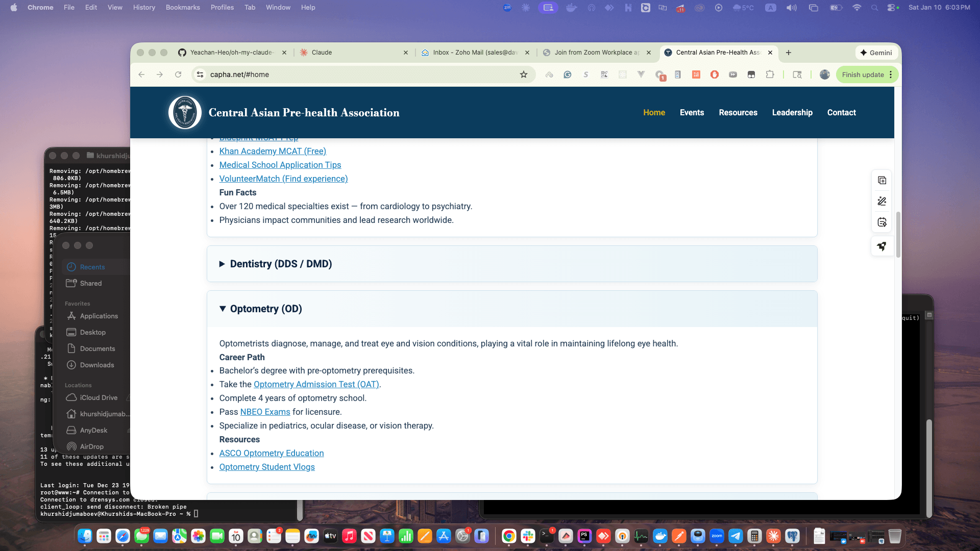Select the translate pen icon in the floating sidebar
The image size is (980, 551).
click(882, 201)
